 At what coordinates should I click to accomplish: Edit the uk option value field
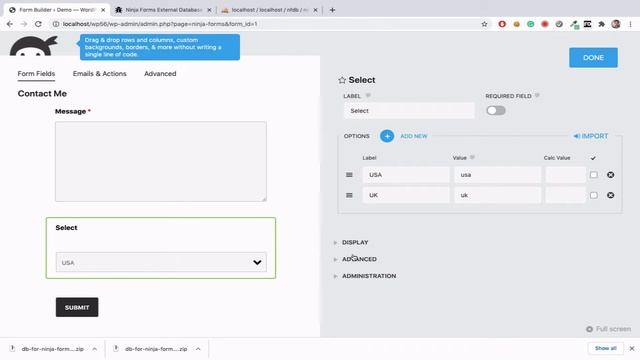pyautogui.click(x=498, y=195)
